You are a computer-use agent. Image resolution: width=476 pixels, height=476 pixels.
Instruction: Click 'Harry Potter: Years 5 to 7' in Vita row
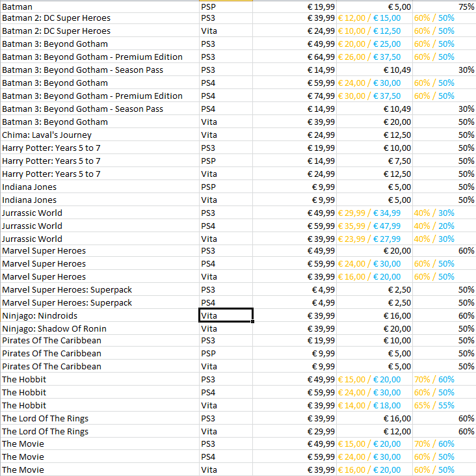99,174
